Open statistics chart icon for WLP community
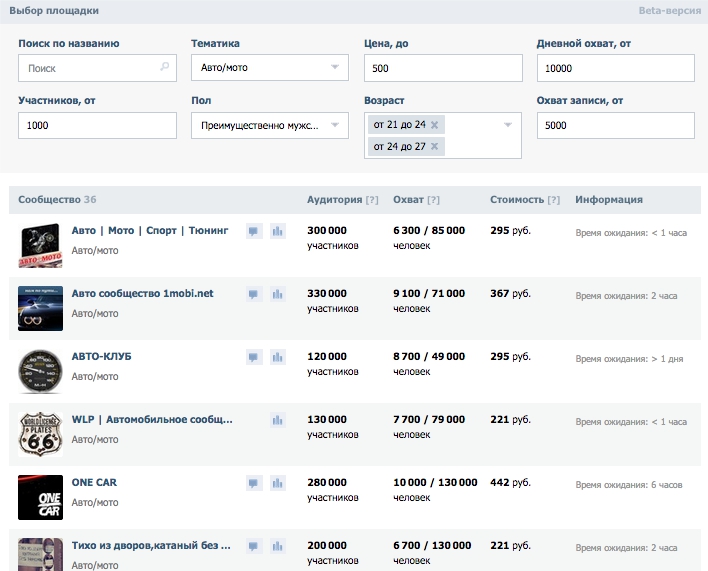Viewport: 708px width, 571px height. coord(278,420)
